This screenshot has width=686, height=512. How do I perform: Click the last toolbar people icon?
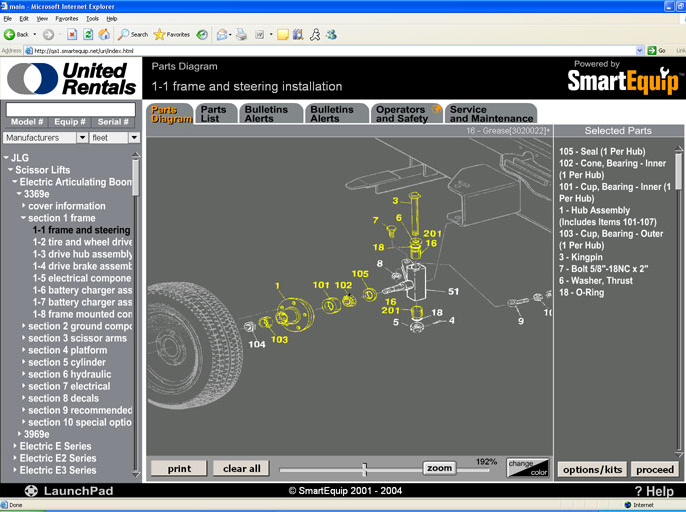point(331,35)
